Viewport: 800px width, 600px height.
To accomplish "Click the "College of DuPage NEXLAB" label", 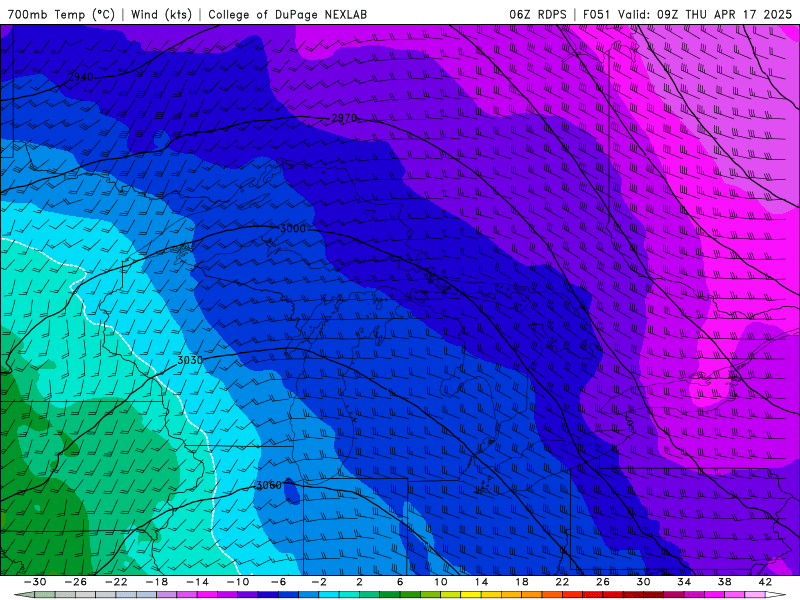I will [x=287, y=14].
